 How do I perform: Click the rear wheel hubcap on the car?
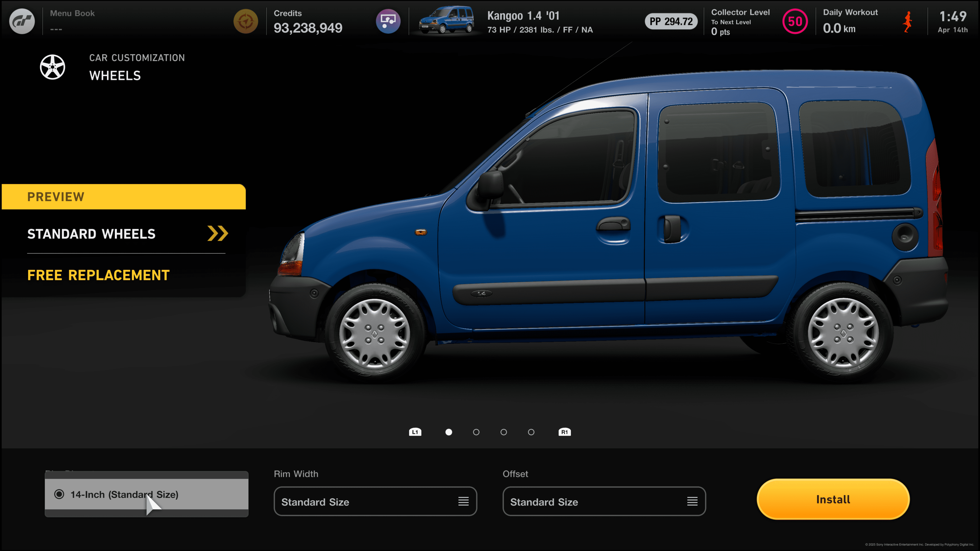[x=843, y=333]
